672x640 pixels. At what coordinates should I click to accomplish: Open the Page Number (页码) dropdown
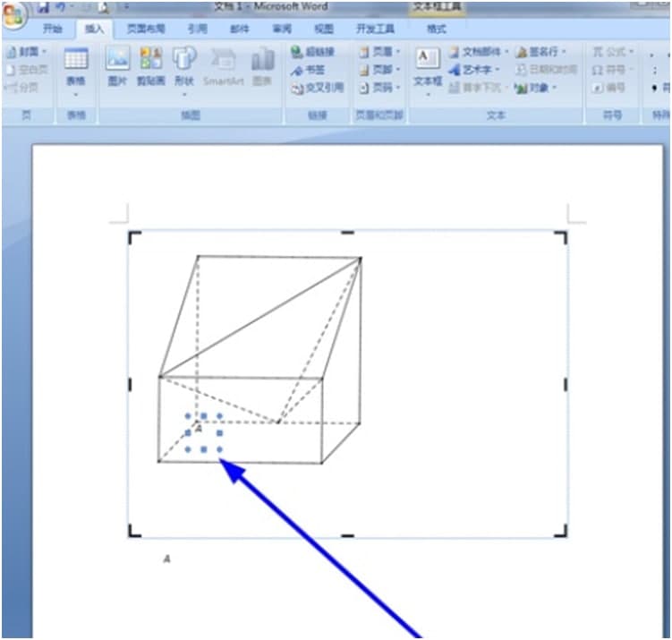[379, 88]
